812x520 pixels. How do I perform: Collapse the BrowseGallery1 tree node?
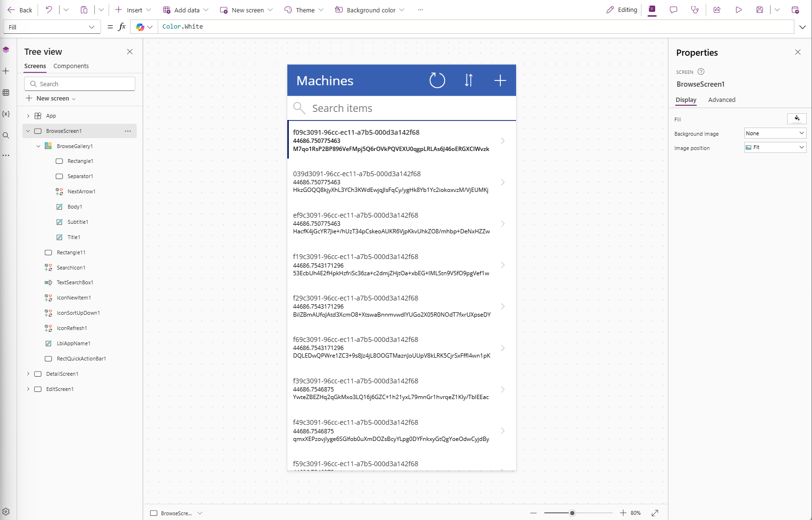(x=39, y=146)
